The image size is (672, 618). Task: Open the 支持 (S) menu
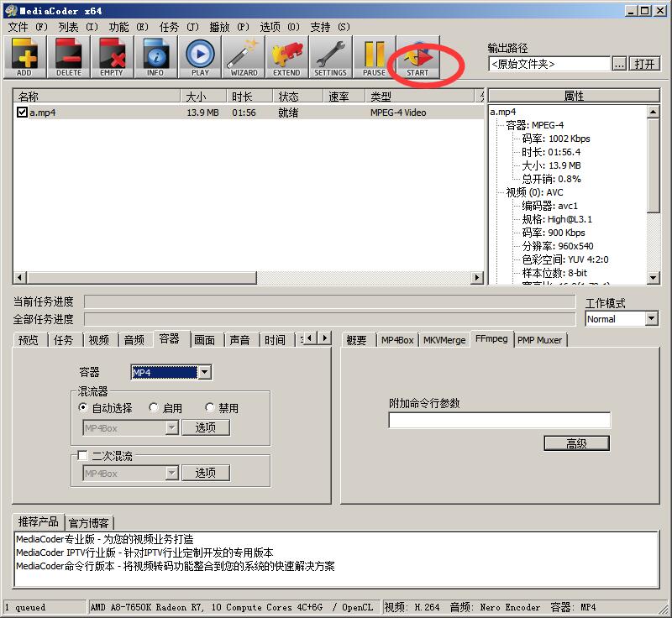pyautogui.click(x=330, y=27)
